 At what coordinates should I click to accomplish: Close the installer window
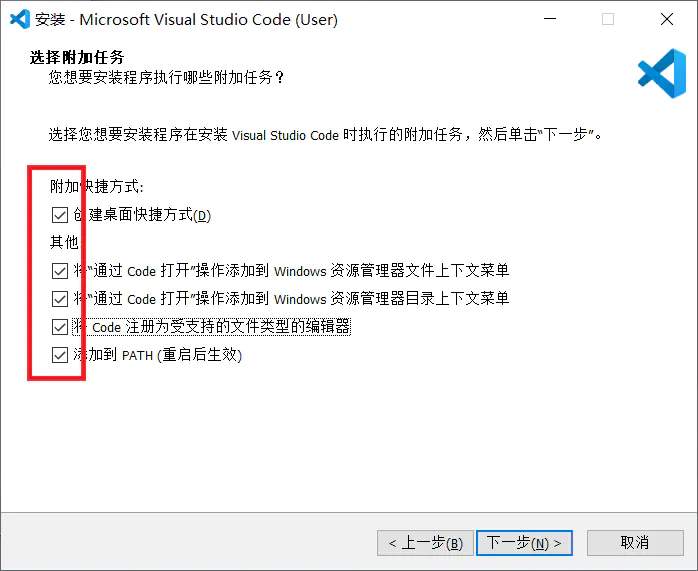pos(666,19)
